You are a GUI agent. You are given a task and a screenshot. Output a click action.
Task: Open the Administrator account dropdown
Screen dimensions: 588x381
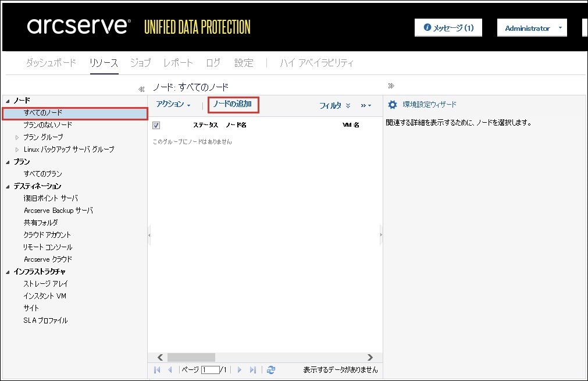[x=532, y=28]
